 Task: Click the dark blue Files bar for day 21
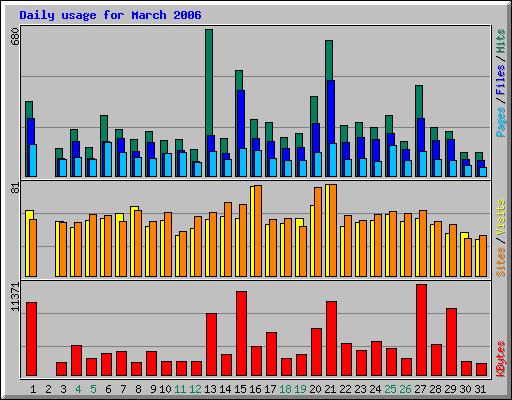331,112
